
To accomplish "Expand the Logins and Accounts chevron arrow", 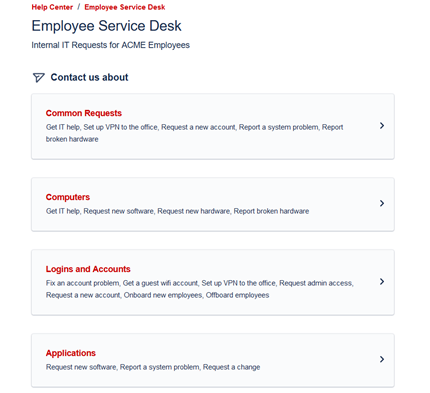I will [382, 282].
